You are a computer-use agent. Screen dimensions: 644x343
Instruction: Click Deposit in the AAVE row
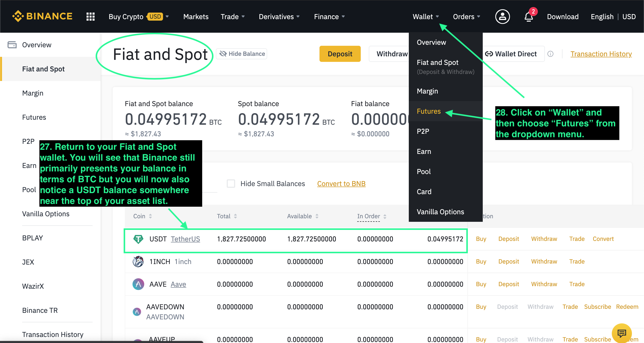coord(509,284)
